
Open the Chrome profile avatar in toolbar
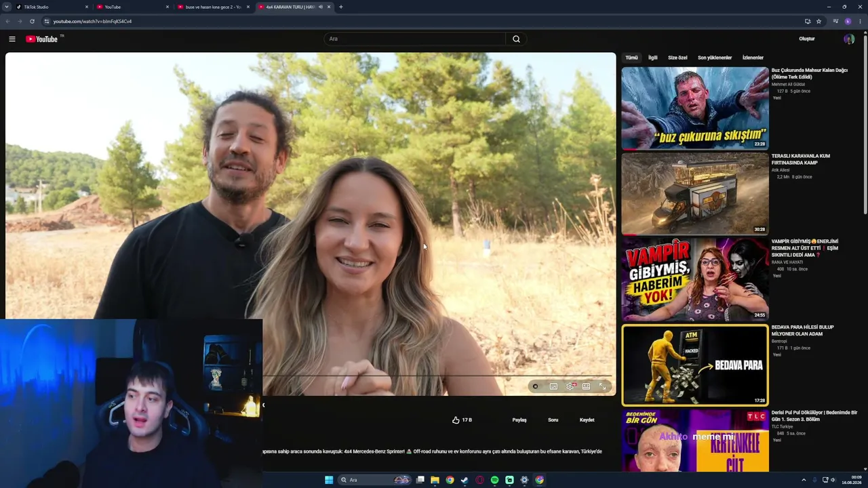pos(848,21)
